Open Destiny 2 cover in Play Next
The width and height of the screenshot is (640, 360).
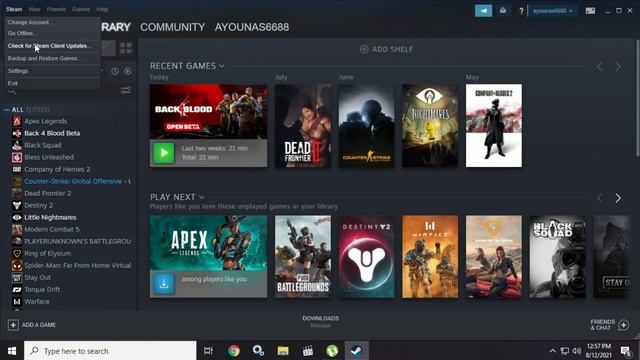pyautogui.click(x=367, y=257)
